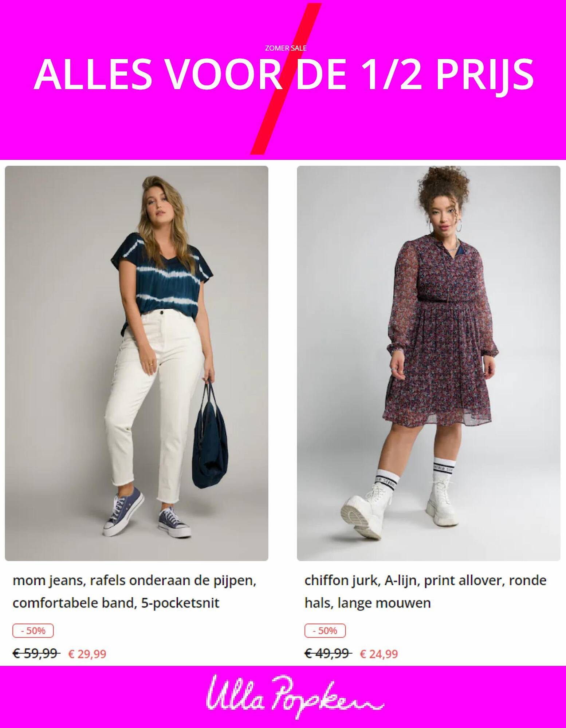Open the chiffon jurk product photo
Viewport: 566px width, 728px height.
click(428, 363)
